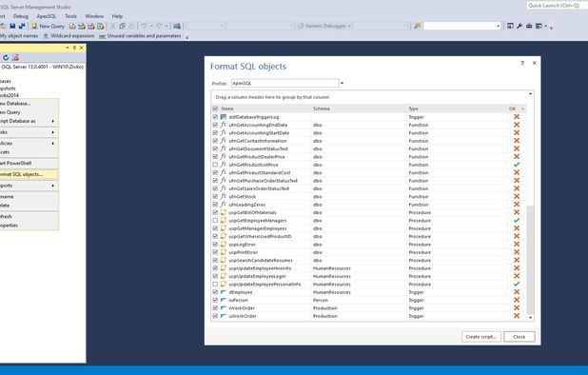This screenshot has height=375, width=588.
Task: Open the Debug menu
Action: coord(21,16)
